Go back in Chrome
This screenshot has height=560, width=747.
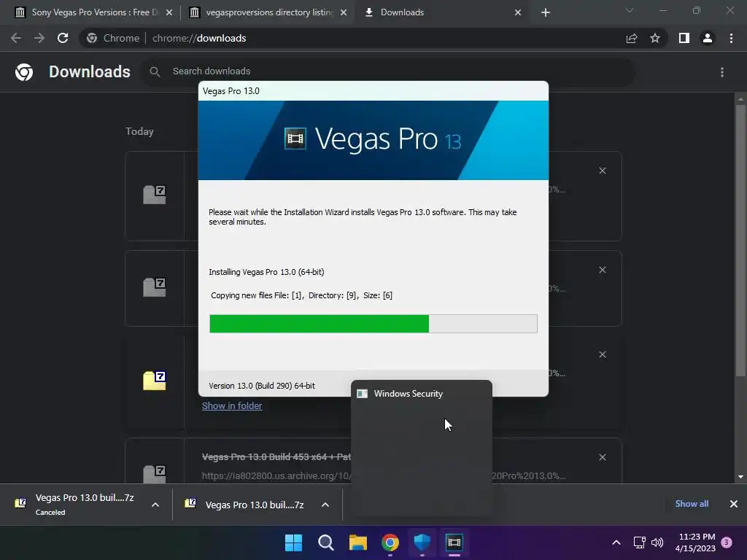click(16, 38)
